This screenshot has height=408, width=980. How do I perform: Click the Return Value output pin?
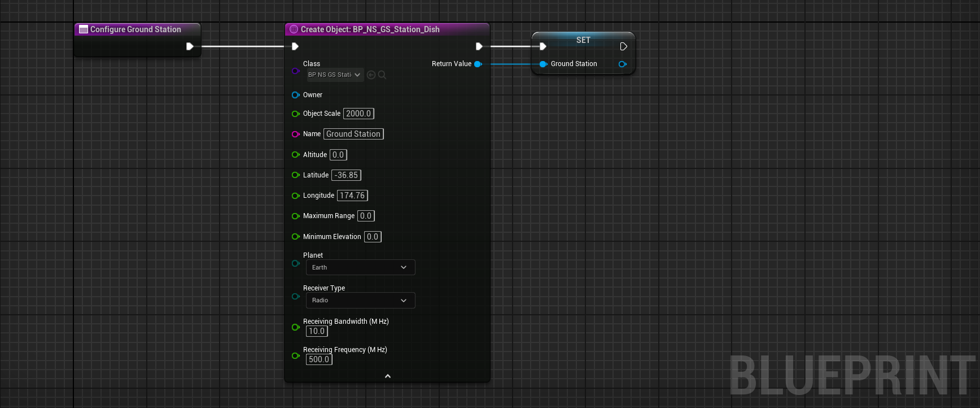[478, 64]
